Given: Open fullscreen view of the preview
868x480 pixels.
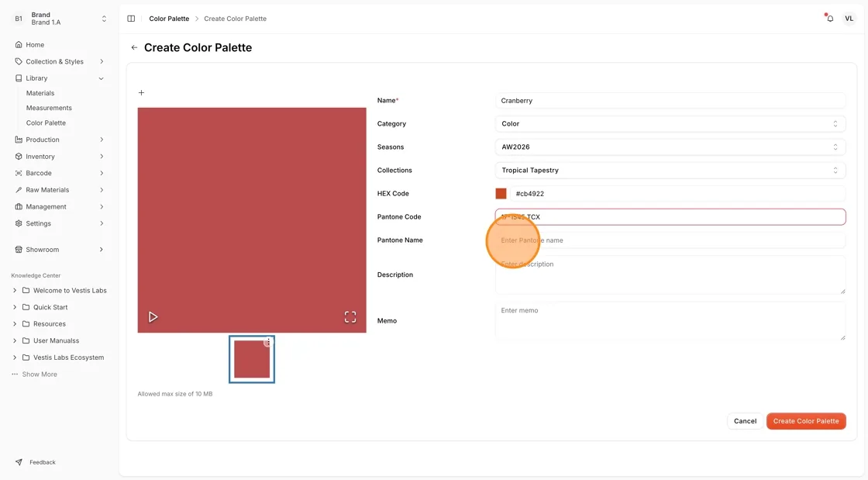Looking at the screenshot, I should (x=350, y=316).
